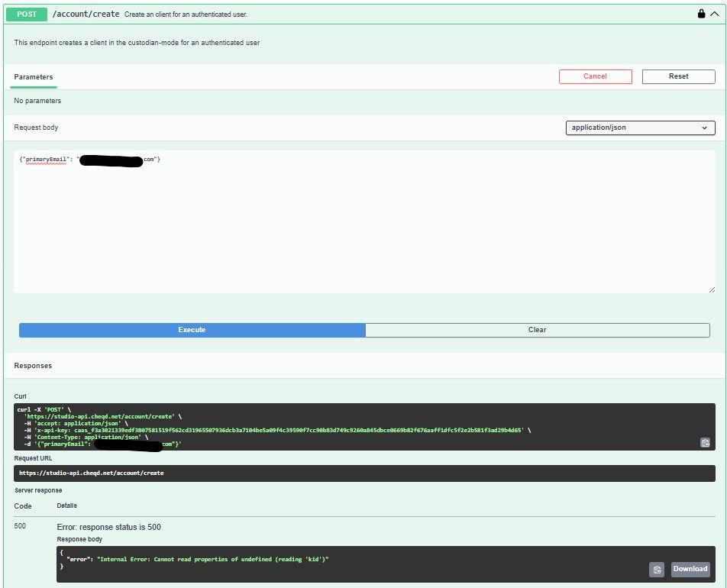Collapse the /account/create operation chevron

[715, 14]
